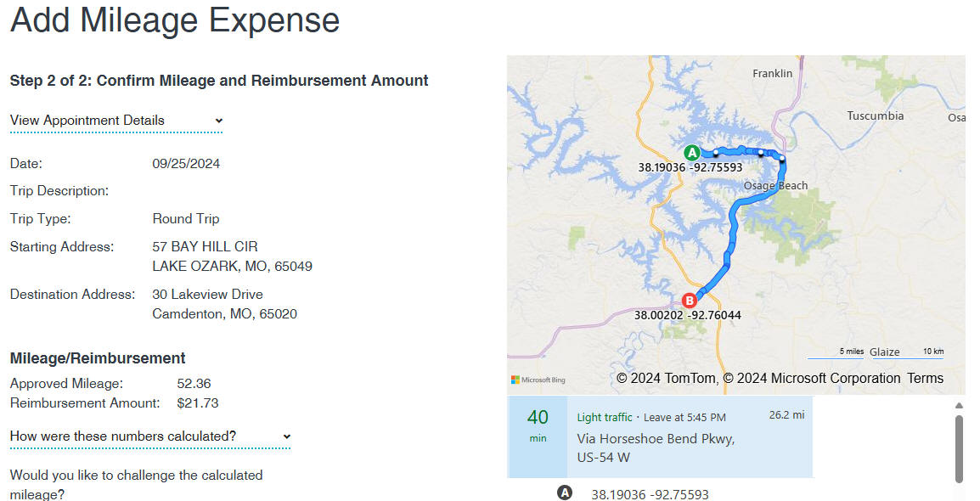Click the Microsoft Bing logo on map
980x501 pixels.
tap(538, 380)
